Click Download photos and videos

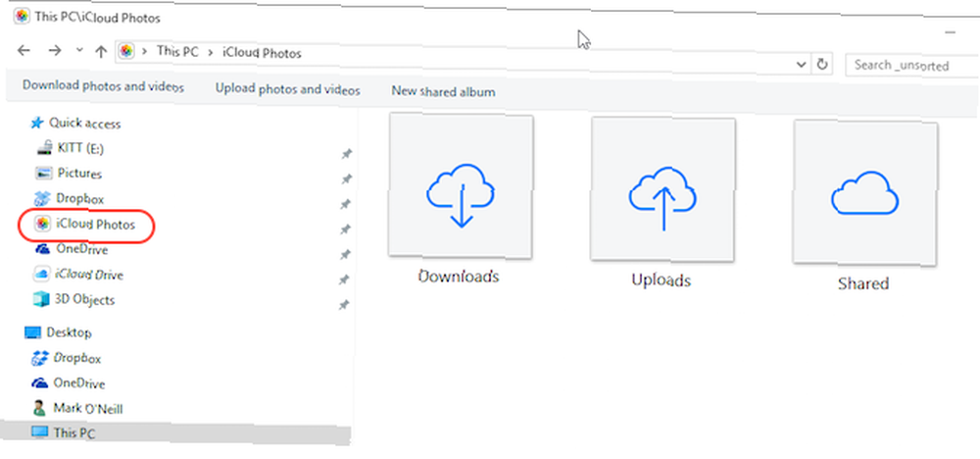pos(103,86)
